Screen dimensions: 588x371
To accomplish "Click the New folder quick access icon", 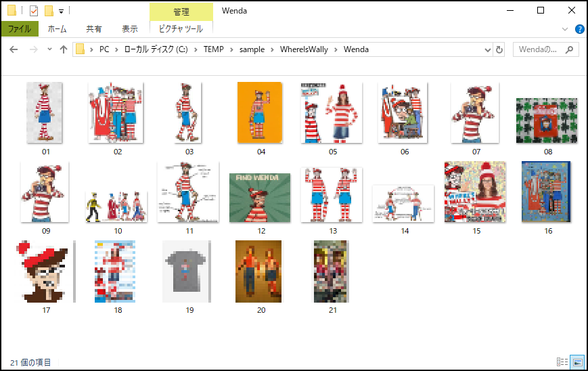I will point(49,11).
